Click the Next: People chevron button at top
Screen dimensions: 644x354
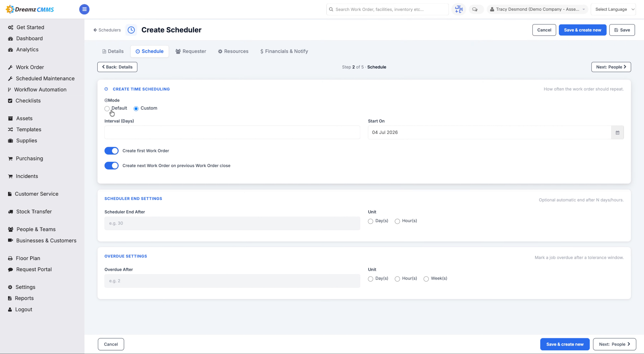[x=611, y=67]
